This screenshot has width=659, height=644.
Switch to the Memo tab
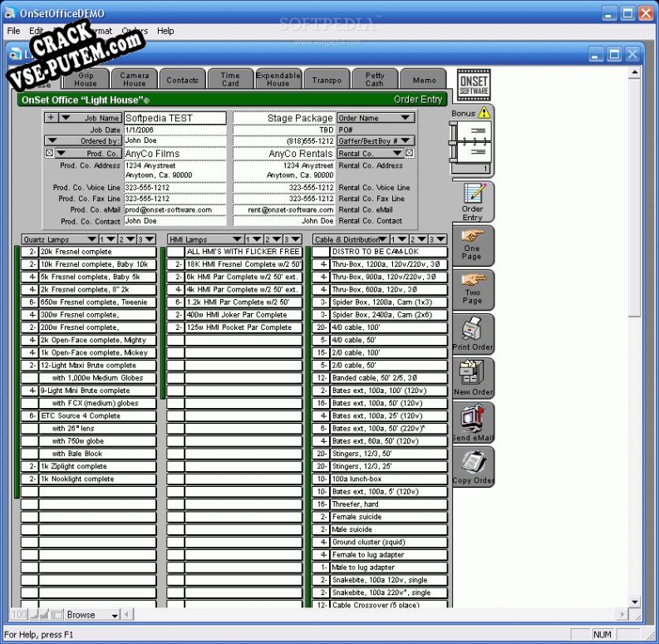coord(424,80)
